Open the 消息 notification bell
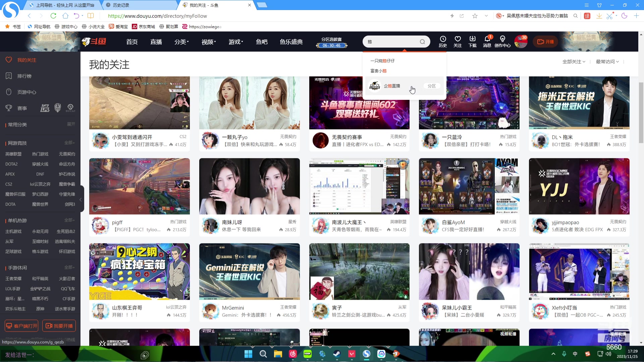Screen dimensions: 644x362 click(487, 42)
